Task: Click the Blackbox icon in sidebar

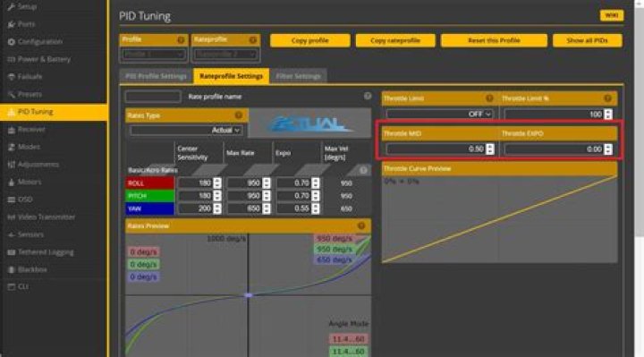Action: click(x=11, y=269)
